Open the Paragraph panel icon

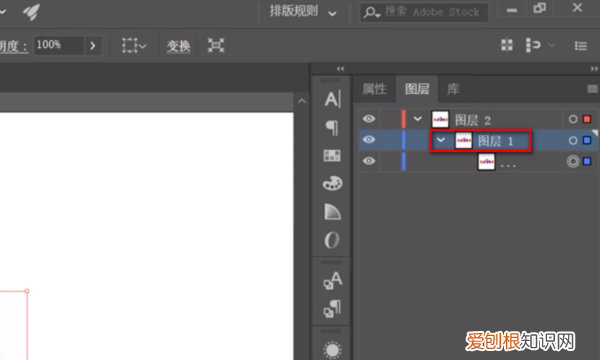click(332, 128)
